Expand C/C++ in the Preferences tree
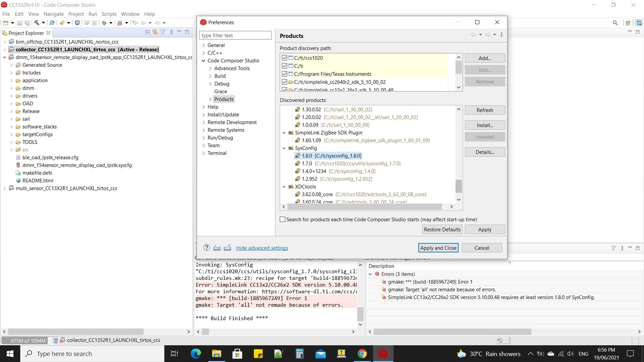The width and height of the screenshot is (644, 362). (x=204, y=53)
